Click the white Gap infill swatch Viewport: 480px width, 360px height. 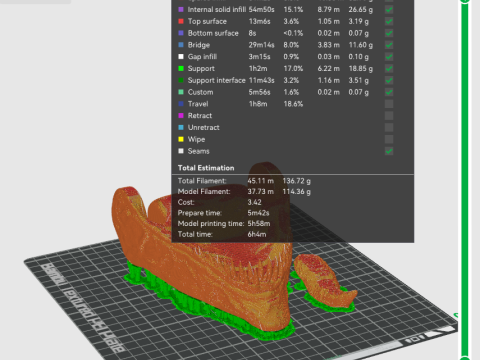(181, 57)
